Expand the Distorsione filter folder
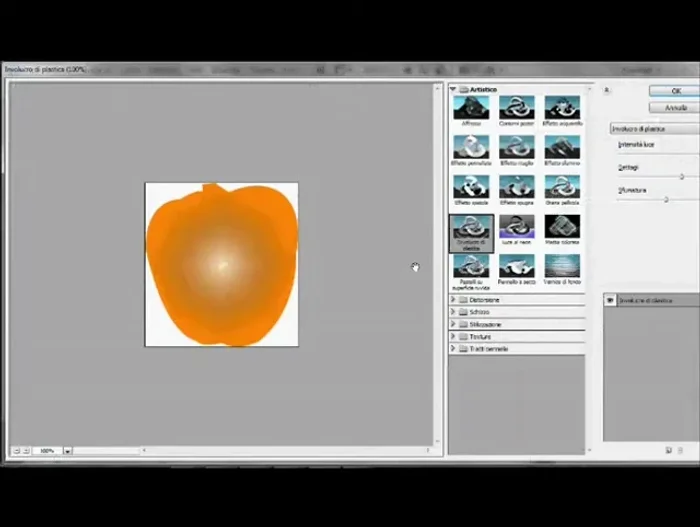The width and height of the screenshot is (700, 527). pyautogui.click(x=453, y=300)
